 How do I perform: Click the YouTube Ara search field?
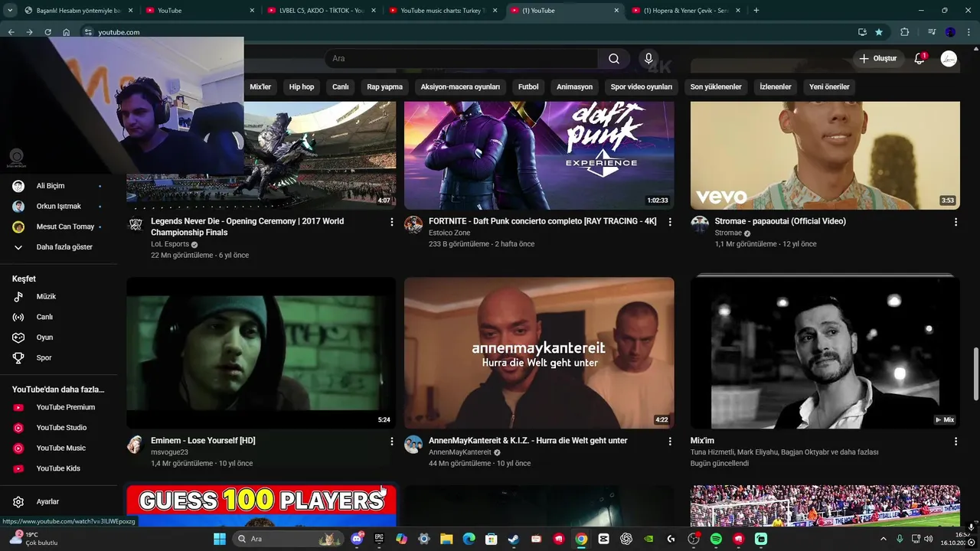461,59
